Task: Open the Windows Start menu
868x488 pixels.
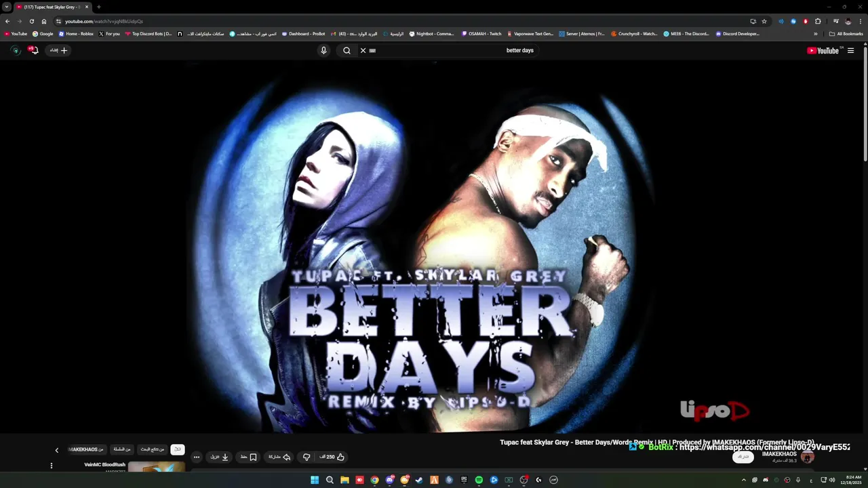Action: [315, 480]
